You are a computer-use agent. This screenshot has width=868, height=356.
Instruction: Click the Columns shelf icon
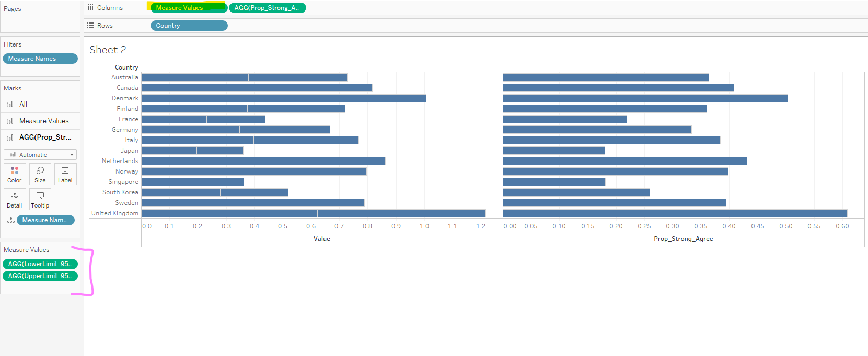90,8
